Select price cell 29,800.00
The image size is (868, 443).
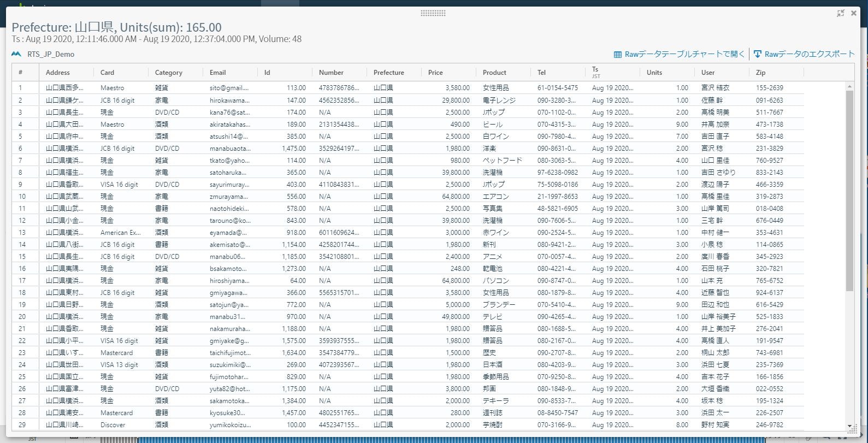pos(456,100)
